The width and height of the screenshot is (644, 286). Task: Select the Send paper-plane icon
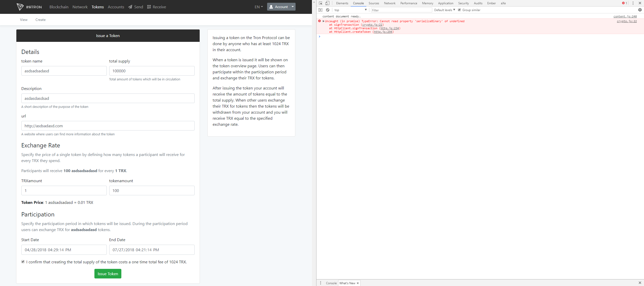(130, 7)
